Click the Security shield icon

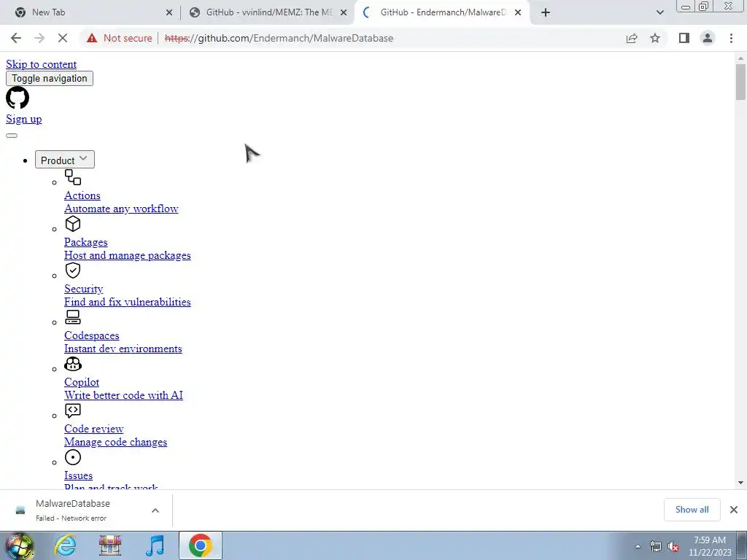click(x=73, y=271)
